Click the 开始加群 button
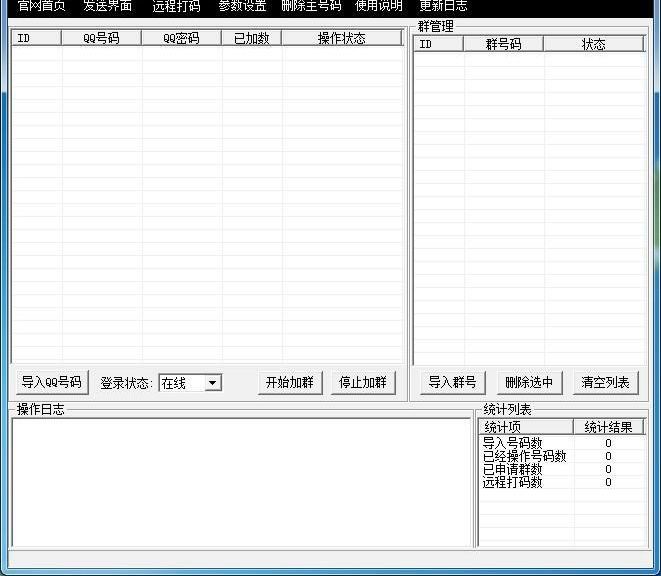 coord(290,382)
